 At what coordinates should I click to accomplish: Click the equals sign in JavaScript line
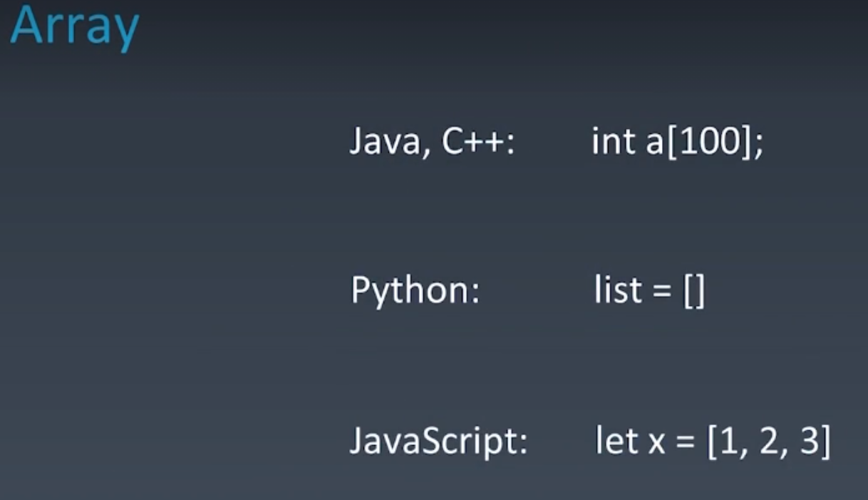tap(685, 443)
